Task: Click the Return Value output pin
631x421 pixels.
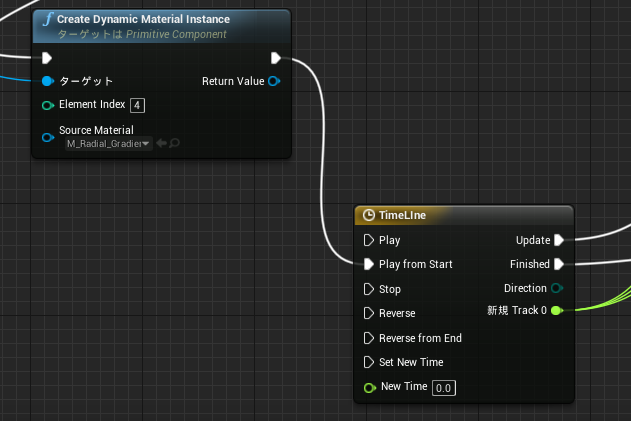Action: pos(274,81)
